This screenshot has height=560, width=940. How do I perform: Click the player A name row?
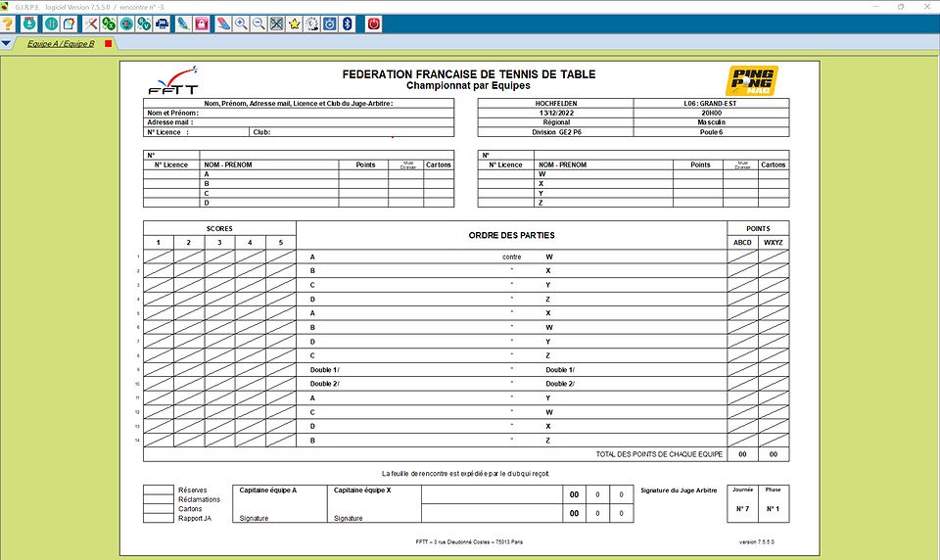pyautogui.click(x=269, y=174)
